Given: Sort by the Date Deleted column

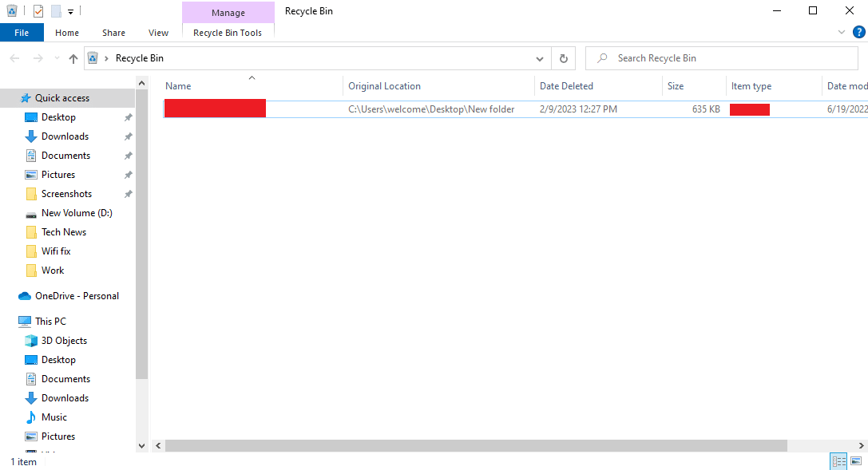Looking at the screenshot, I should coord(598,85).
